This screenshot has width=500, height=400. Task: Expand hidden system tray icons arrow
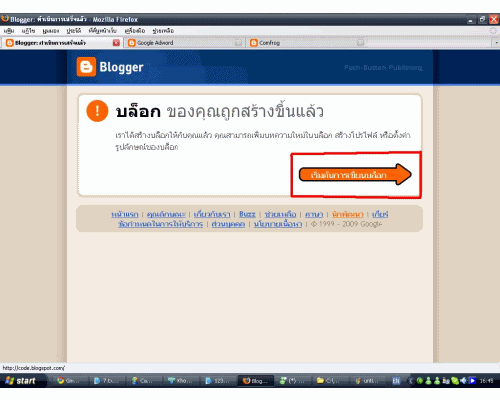tap(411, 381)
